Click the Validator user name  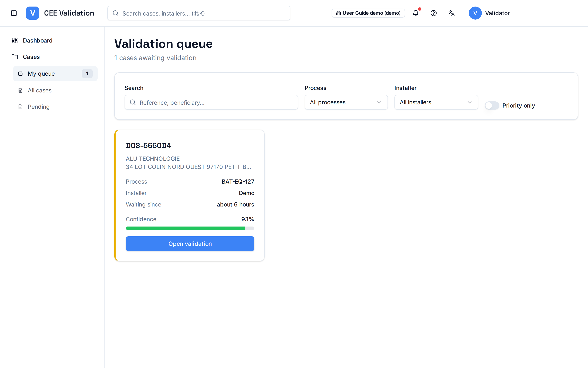[497, 13]
